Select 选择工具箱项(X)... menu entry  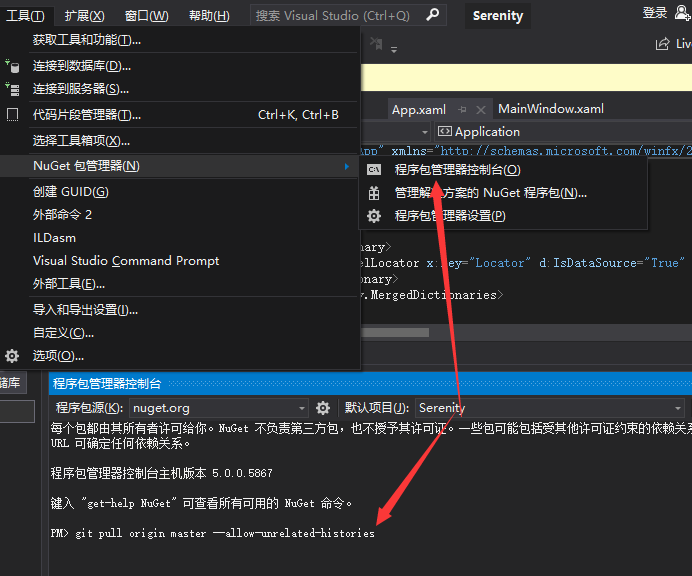click(178, 141)
